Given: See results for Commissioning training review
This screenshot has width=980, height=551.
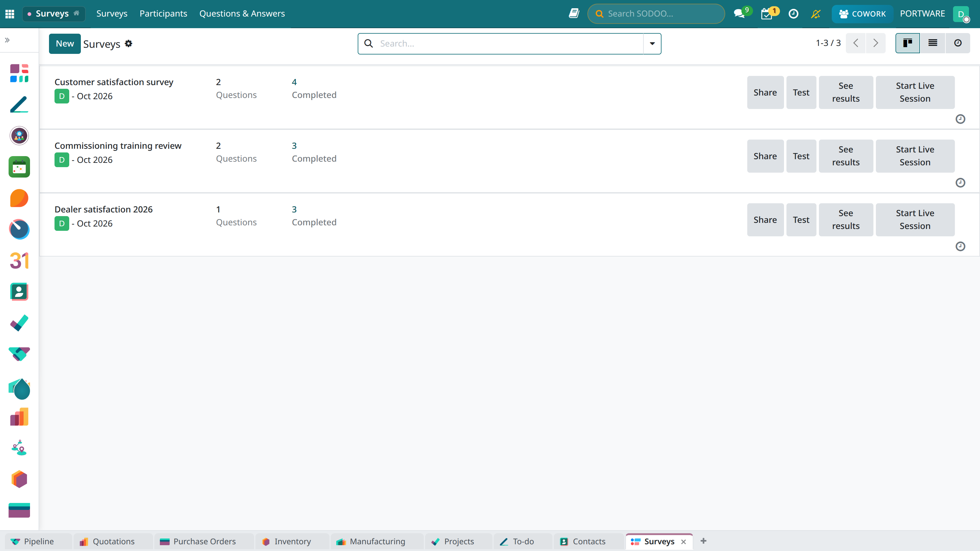Looking at the screenshot, I should pos(846,156).
